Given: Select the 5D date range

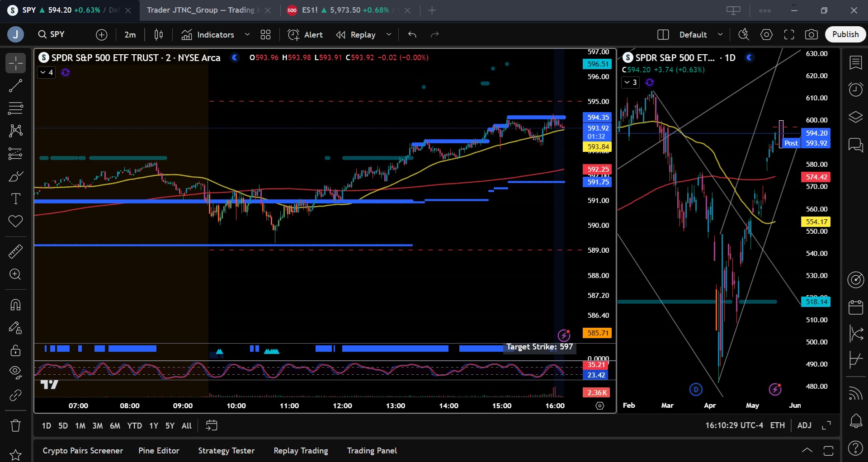Looking at the screenshot, I should (x=63, y=426).
